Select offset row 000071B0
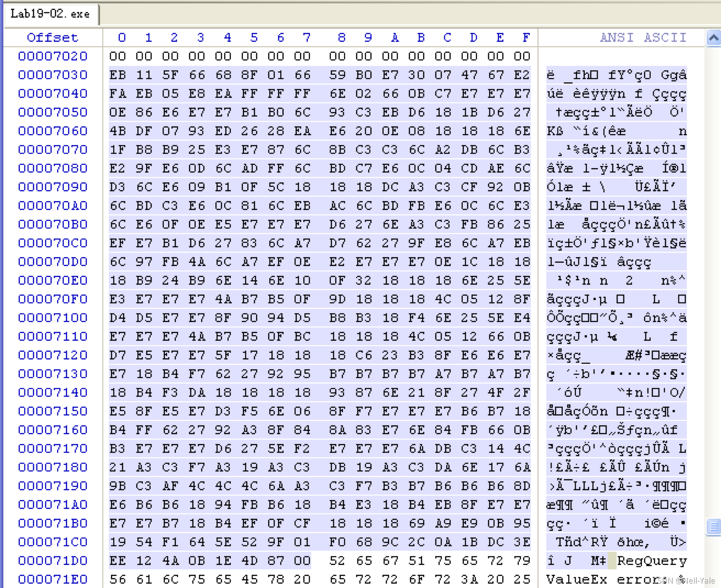 53,523
